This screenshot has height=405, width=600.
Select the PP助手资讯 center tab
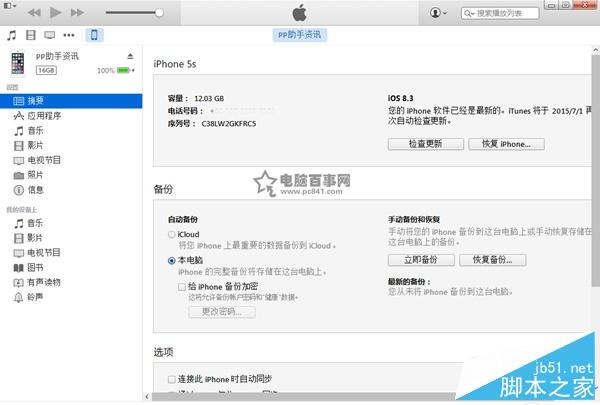300,35
